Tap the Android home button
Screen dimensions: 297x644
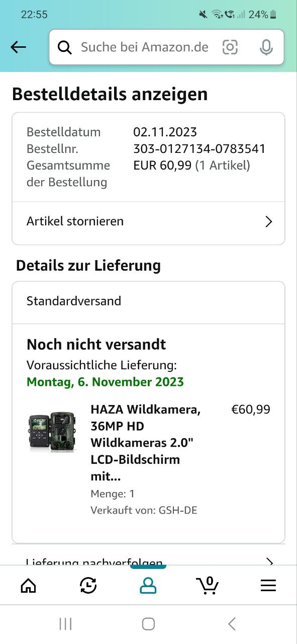[148, 624]
